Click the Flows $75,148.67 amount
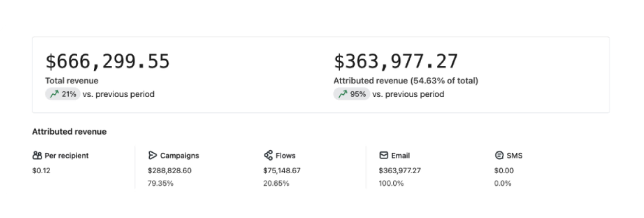The height and width of the screenshot is (218, 644). point(282,170)
